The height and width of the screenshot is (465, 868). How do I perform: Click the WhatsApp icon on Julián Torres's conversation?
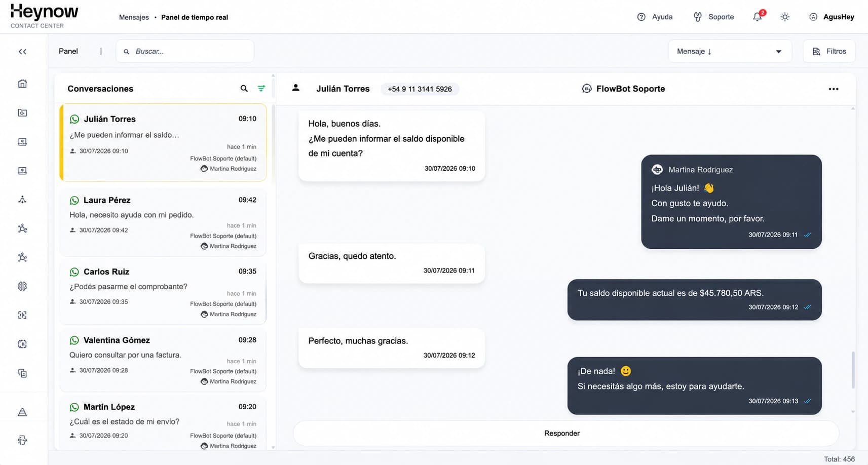click(x=74, y=120)
